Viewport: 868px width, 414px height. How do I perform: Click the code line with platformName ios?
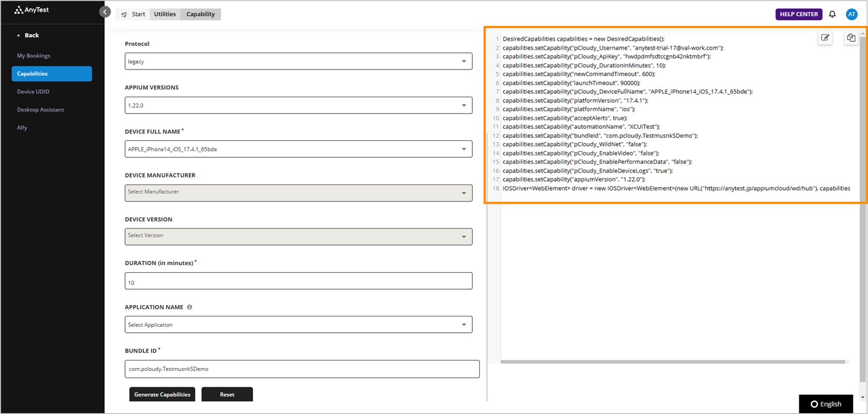tap(569, 109)
